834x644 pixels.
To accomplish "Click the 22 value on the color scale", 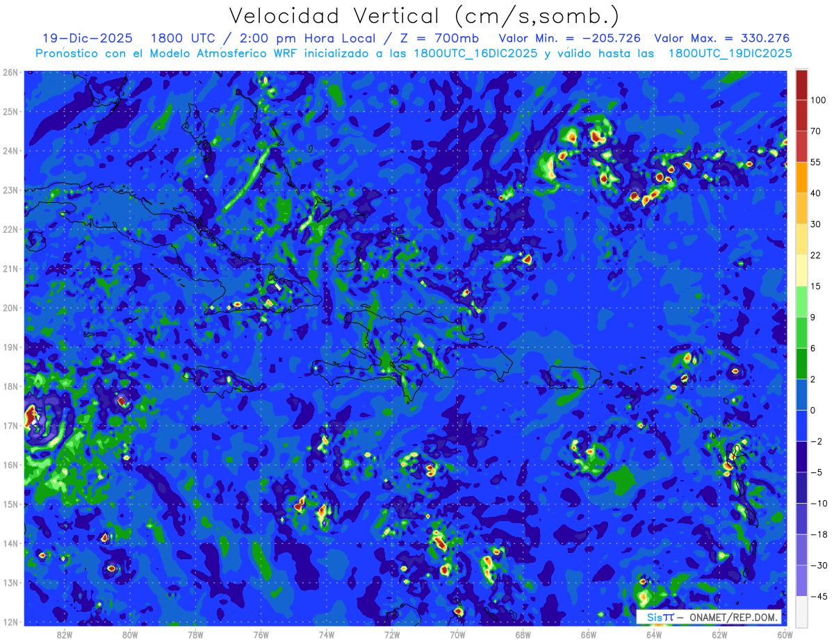I will click(x=816, y=256).
